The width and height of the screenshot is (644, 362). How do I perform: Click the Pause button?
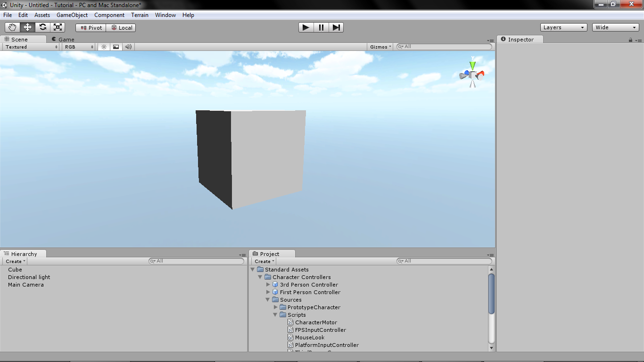pos(321,27)
